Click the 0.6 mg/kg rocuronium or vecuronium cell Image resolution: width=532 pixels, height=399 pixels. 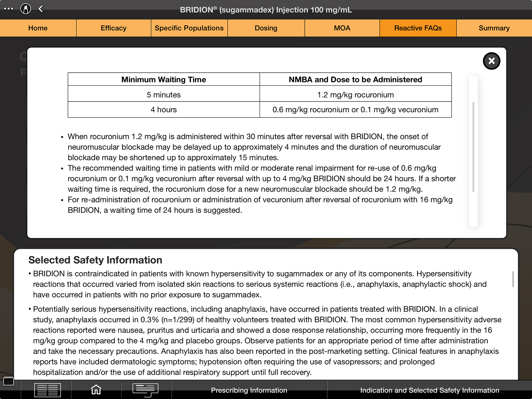(x=355, y=110)
